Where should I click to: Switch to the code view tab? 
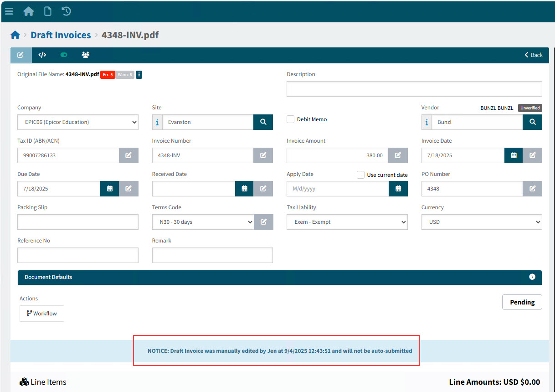42,55
